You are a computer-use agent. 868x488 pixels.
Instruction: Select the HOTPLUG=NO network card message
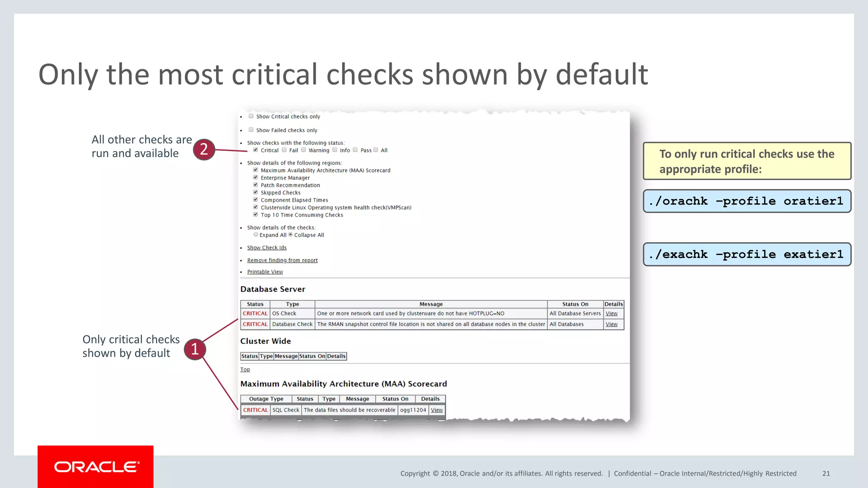[411, 313]
